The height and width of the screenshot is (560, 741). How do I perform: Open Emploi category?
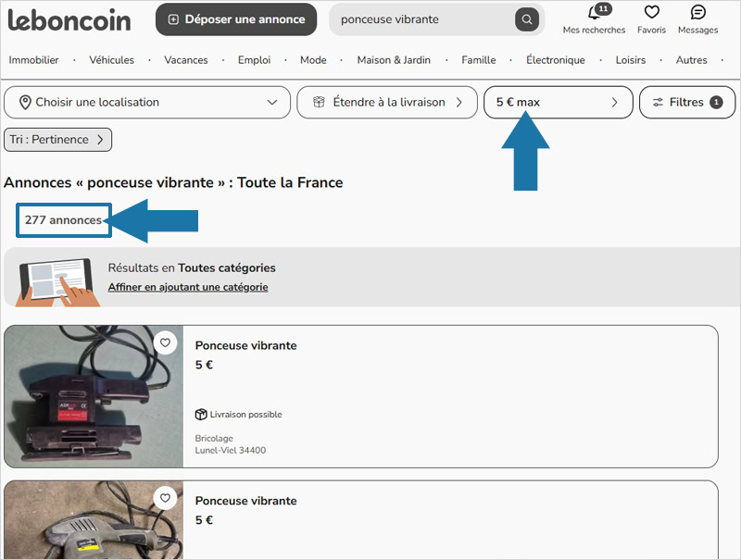pyautogui.click(x=254, y=60)
